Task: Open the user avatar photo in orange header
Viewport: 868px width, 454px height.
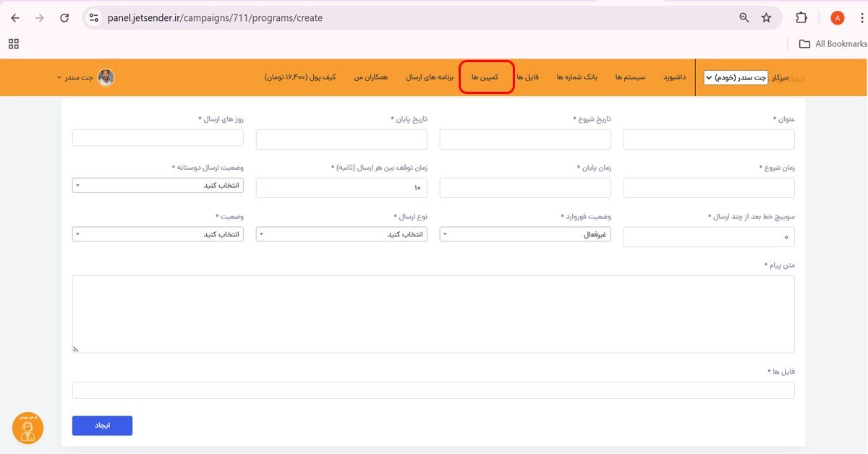Action: [x=106, y=77]
